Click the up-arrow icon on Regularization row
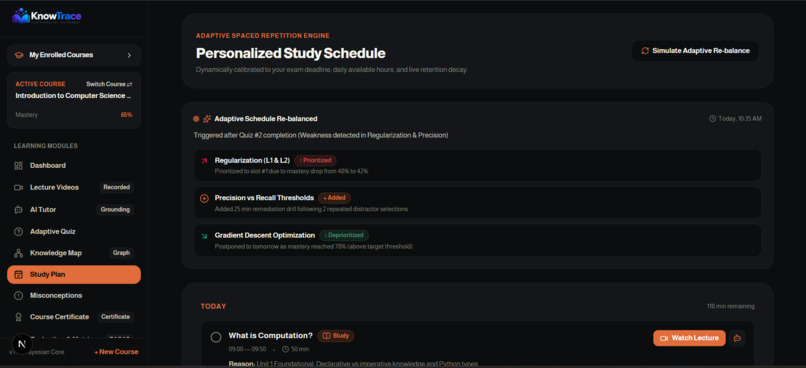This screenshot has width=806, height=368. coord(204,161)
